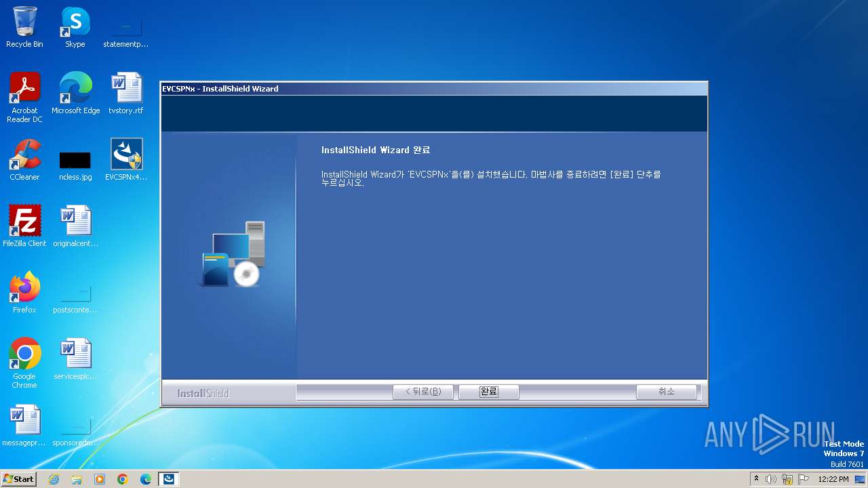This screenshot has width=868, height=488.
Task: Open the FileZilla Client shortcut
Action: tap(24, 226)
